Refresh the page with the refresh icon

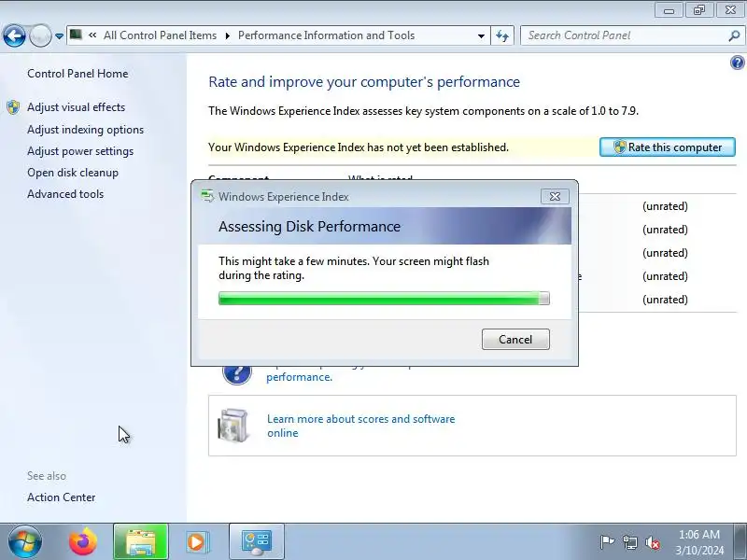pyautogui.click(x=502, y=35)
